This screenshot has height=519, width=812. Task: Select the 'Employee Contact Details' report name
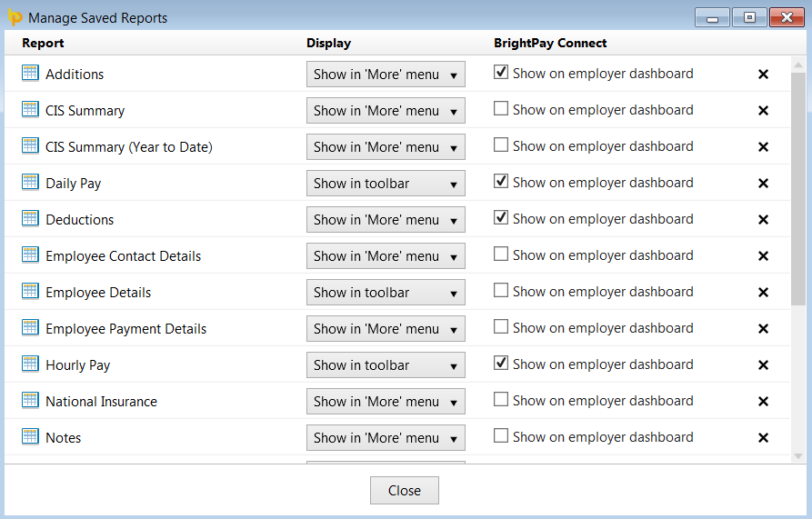(x=124, y=256)
